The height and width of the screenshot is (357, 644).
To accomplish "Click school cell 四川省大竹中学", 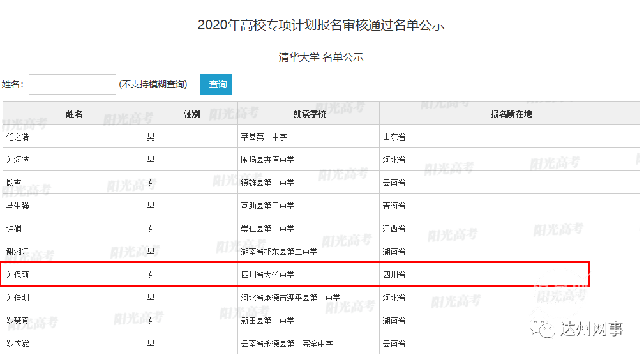I will pos(268,275).
